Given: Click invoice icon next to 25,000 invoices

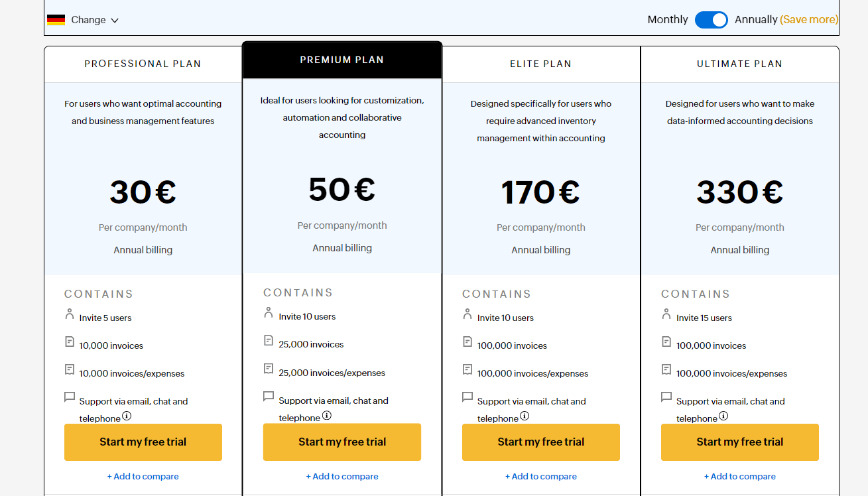Looking at the screenshot, I should click(x=269, y=341).
